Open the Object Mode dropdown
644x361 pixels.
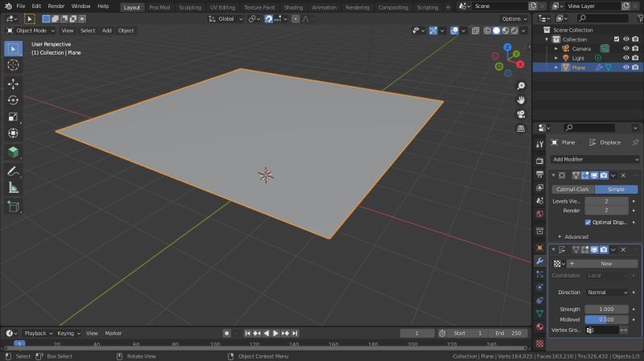[x=31, y=31]
